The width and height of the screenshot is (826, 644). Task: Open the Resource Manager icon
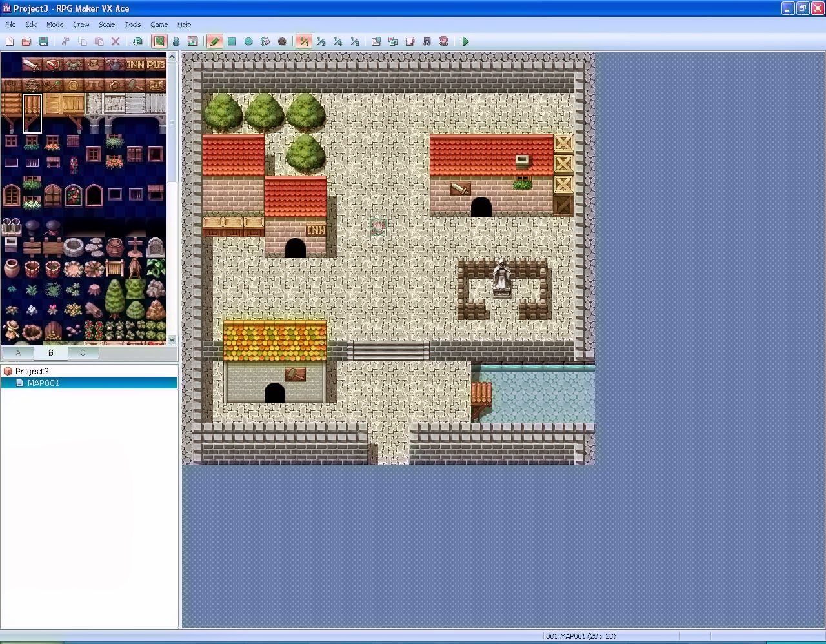tap(393, 41)
